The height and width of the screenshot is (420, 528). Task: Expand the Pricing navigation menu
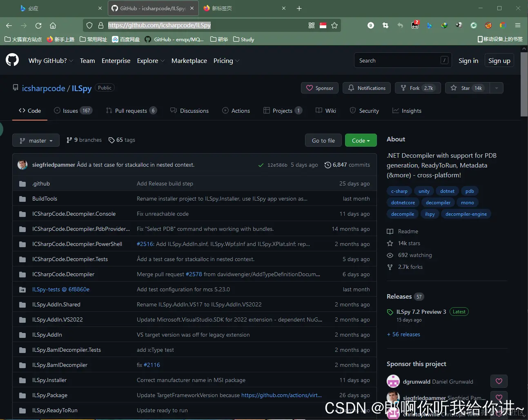coord(226,60)
